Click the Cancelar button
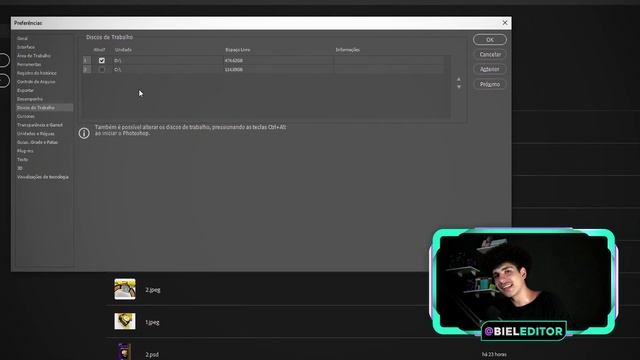Image resolution: width=640 pixels, height=360 pixels. pyautogui.click(x=490, y=54)
